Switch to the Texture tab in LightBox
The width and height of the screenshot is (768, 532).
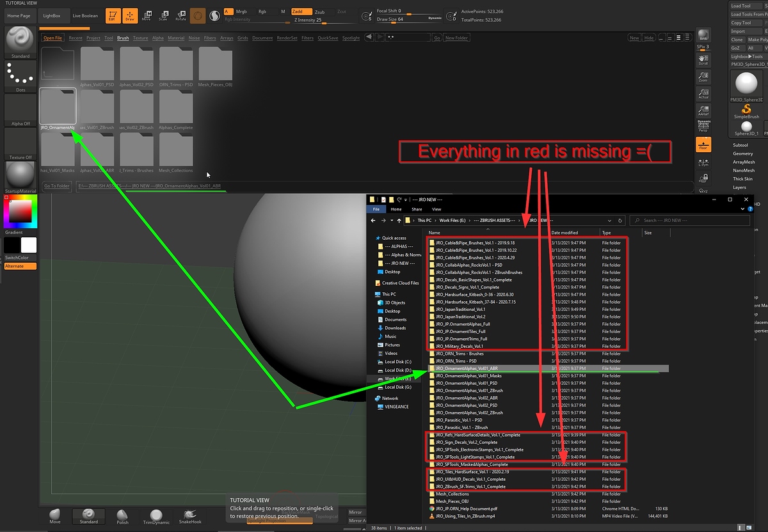pos(141,38)
